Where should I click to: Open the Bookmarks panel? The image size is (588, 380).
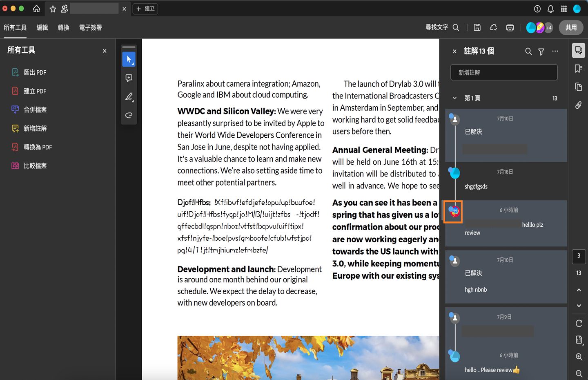(578, 69)
